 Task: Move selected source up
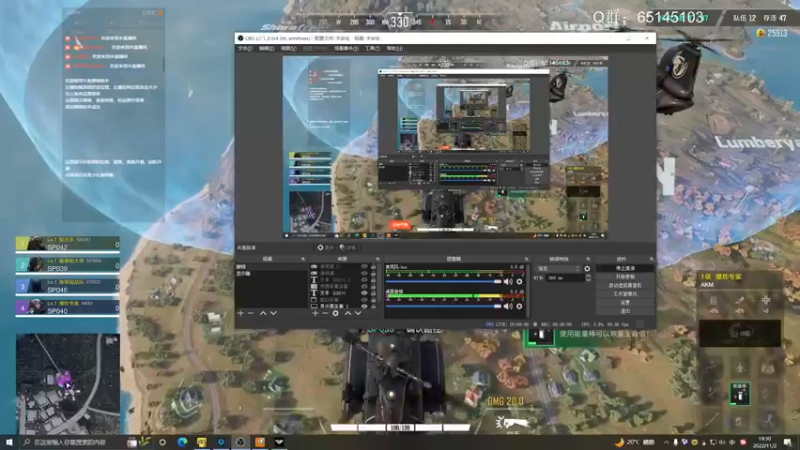click(x=347, y=313)
